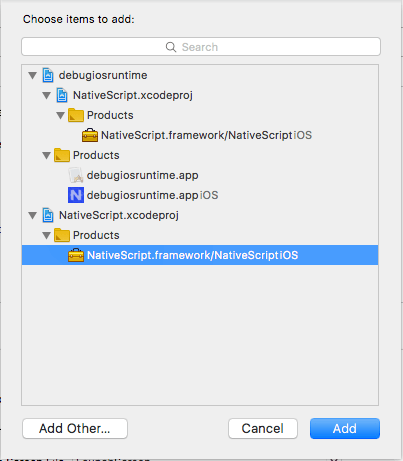
Task: Click the generic app icon for debugiosruntime.app
Action: (x=76, y=175)
